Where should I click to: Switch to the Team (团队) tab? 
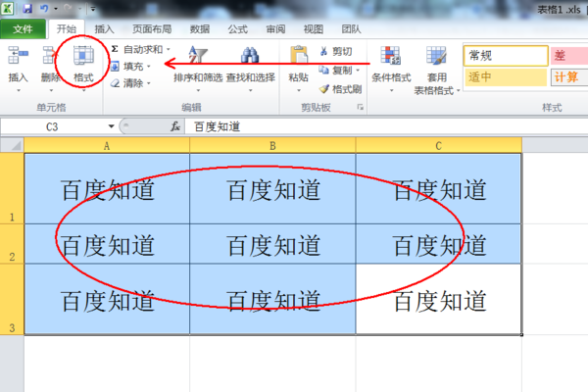coord(351,28)
